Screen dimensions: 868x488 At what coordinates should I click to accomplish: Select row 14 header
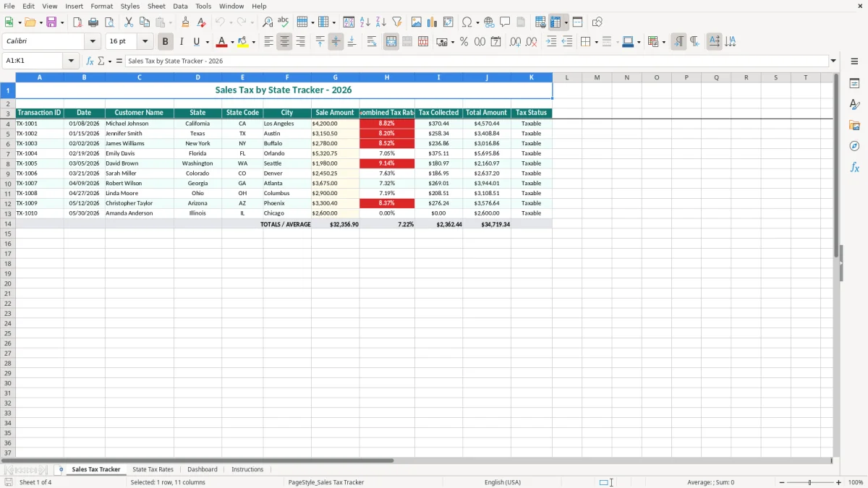click(x=8, y=224)
